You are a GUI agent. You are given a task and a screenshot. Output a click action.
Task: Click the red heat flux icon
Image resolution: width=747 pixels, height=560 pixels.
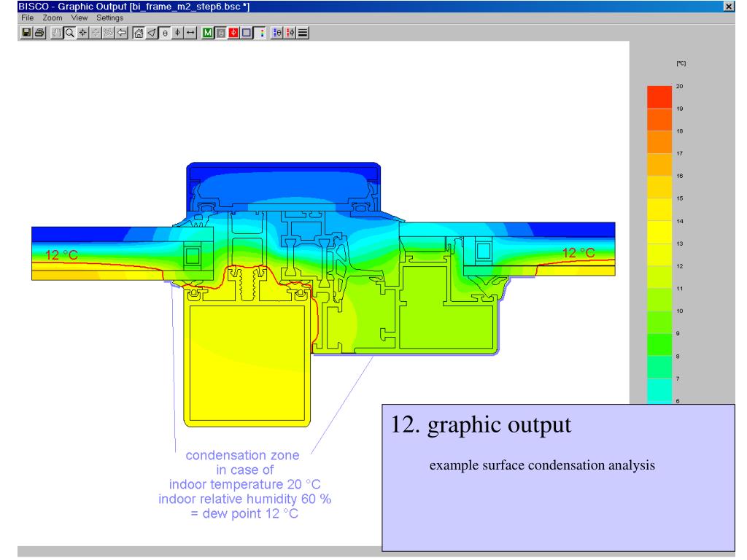pos(233,33)
